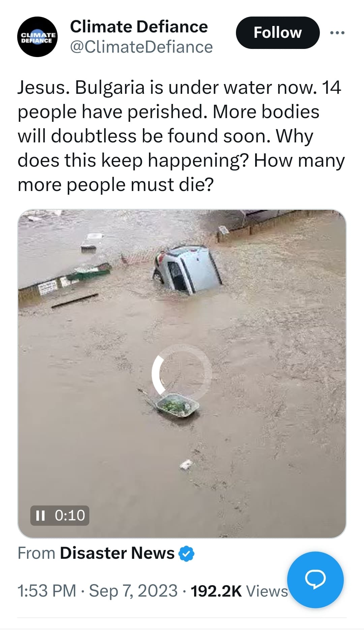Image resolution: width=364 pixels, height=631 pixels.
Task: Tap the flood video thumbnail
Action: coord(182,374)
